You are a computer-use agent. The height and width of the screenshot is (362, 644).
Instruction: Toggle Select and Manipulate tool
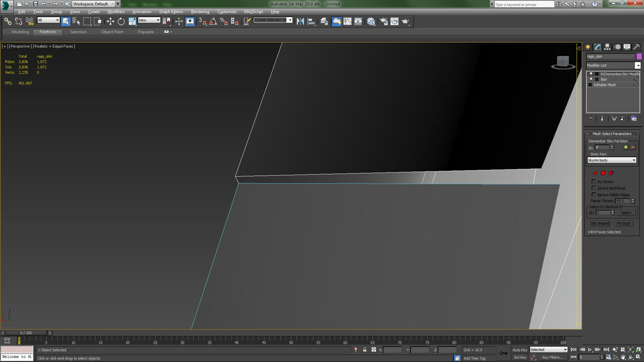[179, 21]
